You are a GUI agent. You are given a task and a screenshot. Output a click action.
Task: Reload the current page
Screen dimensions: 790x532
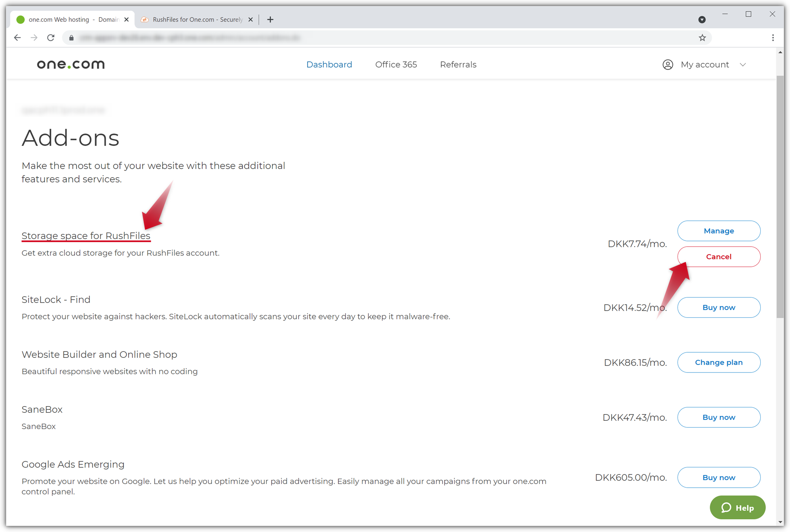tap(51, 38)
